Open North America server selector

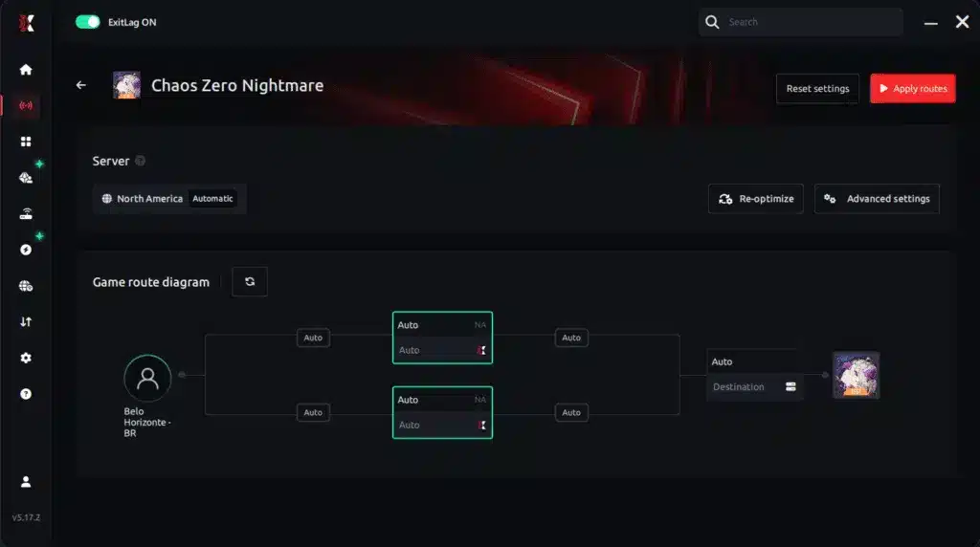coord(169,199)
